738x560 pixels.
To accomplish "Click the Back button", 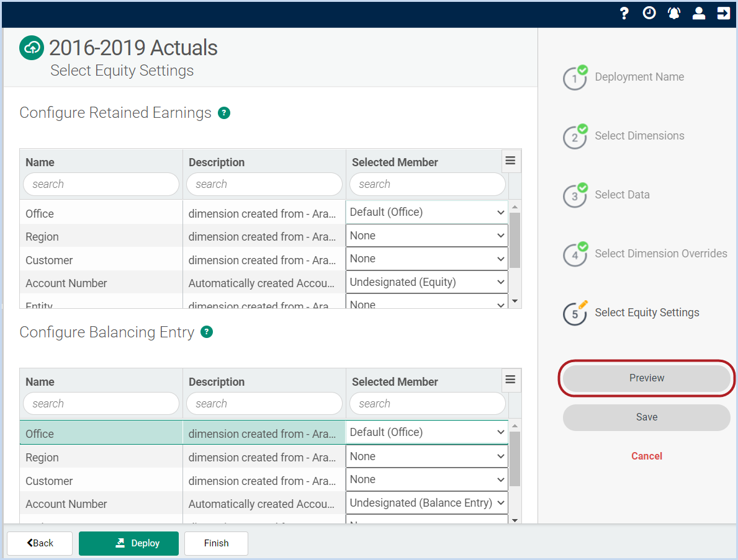I will 40,543.
